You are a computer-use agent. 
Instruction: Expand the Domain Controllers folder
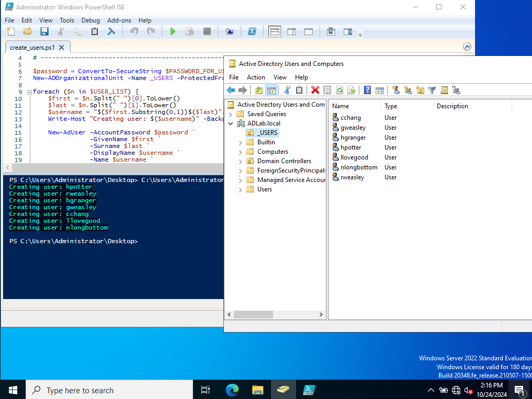[241, 161]
